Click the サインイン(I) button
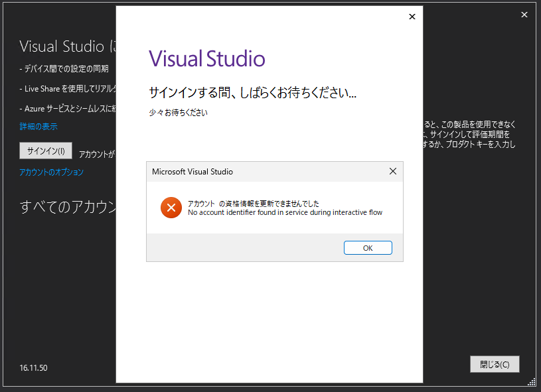Screen dimensions: 541x392 pyautogui.click(x=45, y=151)
